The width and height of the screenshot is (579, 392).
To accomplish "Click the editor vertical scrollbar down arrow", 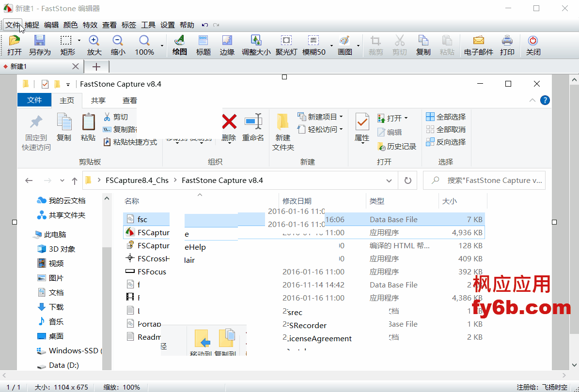I will [574, 365].
